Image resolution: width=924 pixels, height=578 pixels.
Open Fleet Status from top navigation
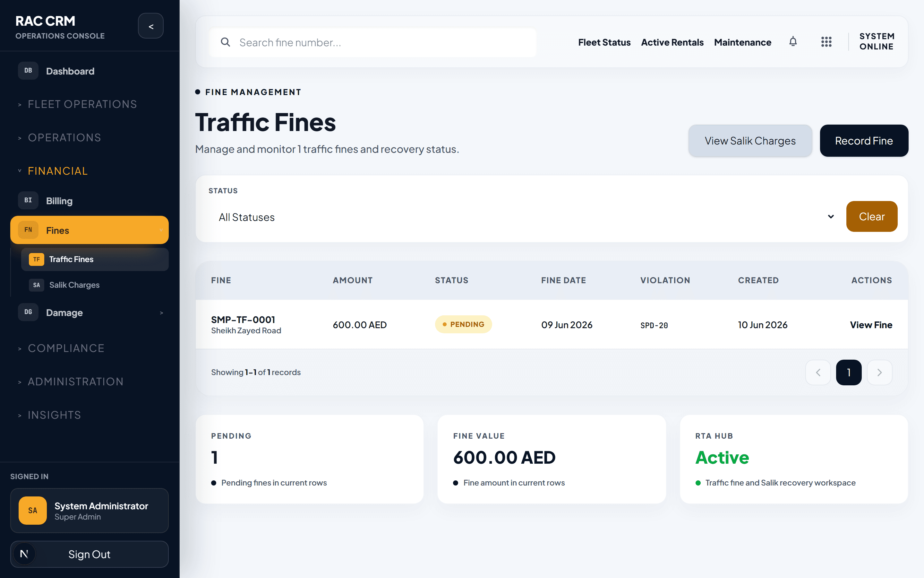click(x=604, y=42)
